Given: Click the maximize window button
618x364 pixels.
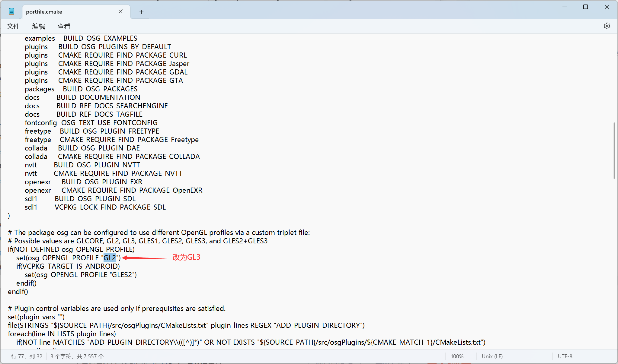Looking at the screenshot, I should coord(585,6).
